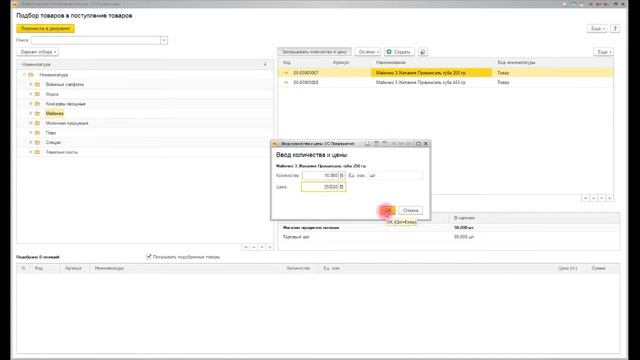Select row with code 00-00000007

point(445,73)
